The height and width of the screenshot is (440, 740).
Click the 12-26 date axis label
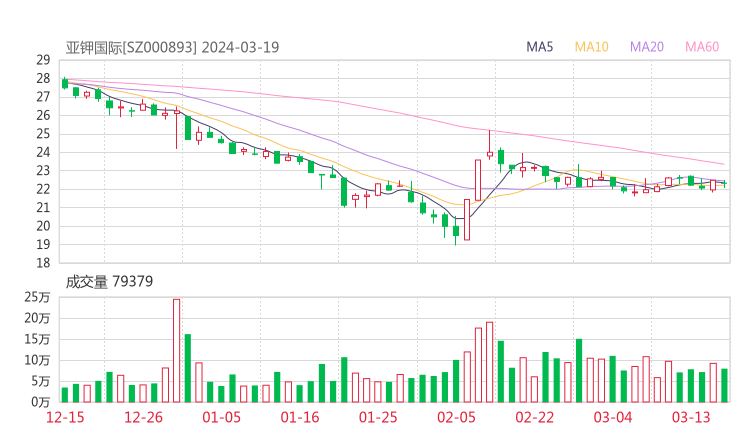(143, 417)
